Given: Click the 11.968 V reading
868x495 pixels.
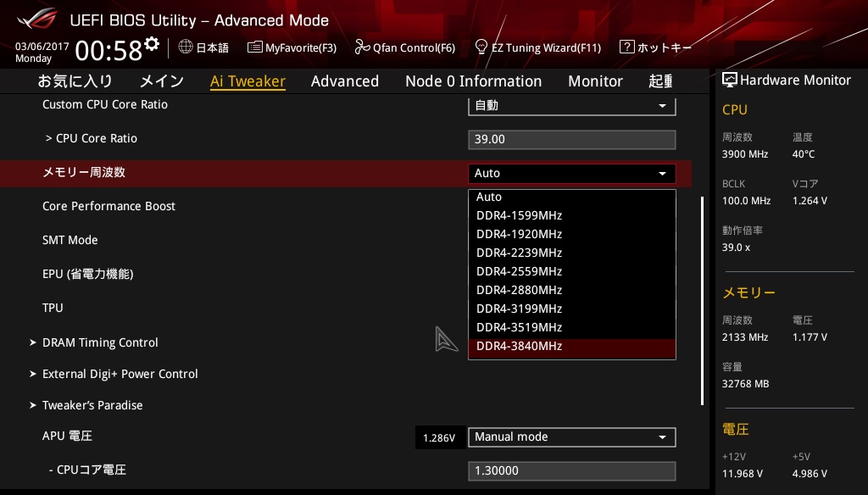Looking at the screenshot, I should click(x=743, y=474).
